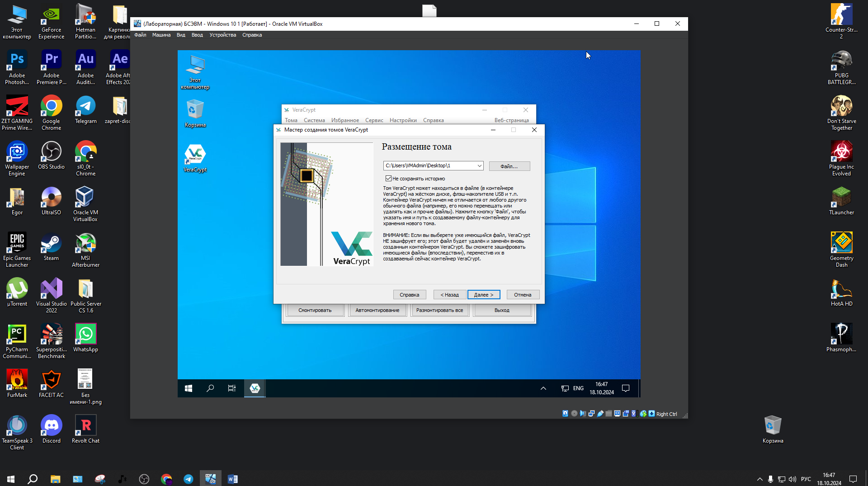Select OBS Studio desktop icon

point(52,156)
